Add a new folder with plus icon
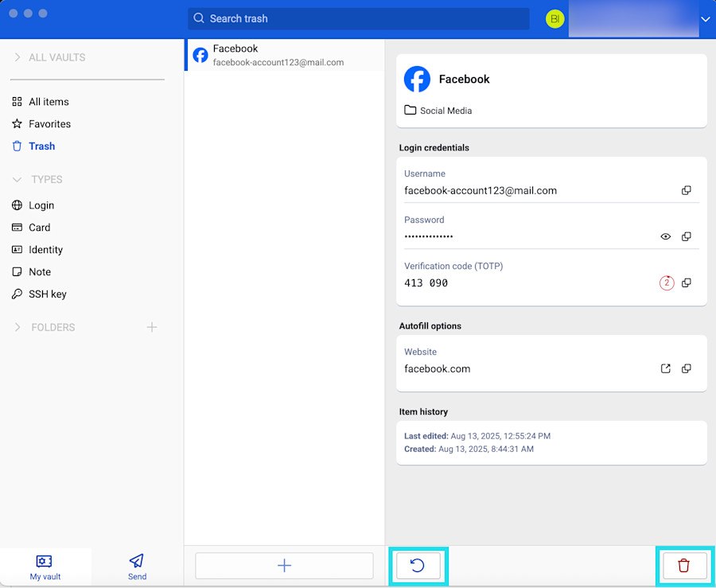 click(152, 327)
